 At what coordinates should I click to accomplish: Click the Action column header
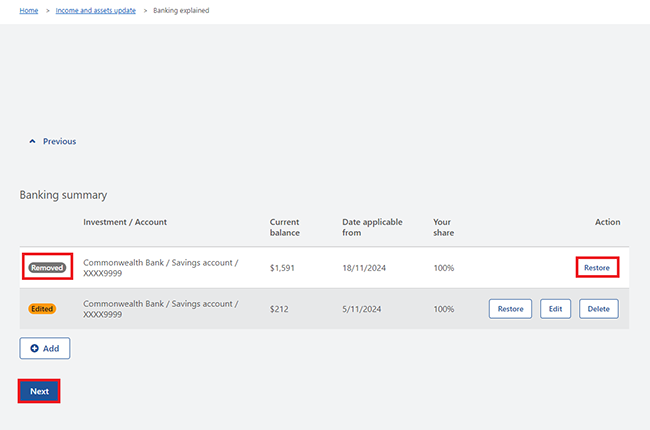click(x=608, y=222)
